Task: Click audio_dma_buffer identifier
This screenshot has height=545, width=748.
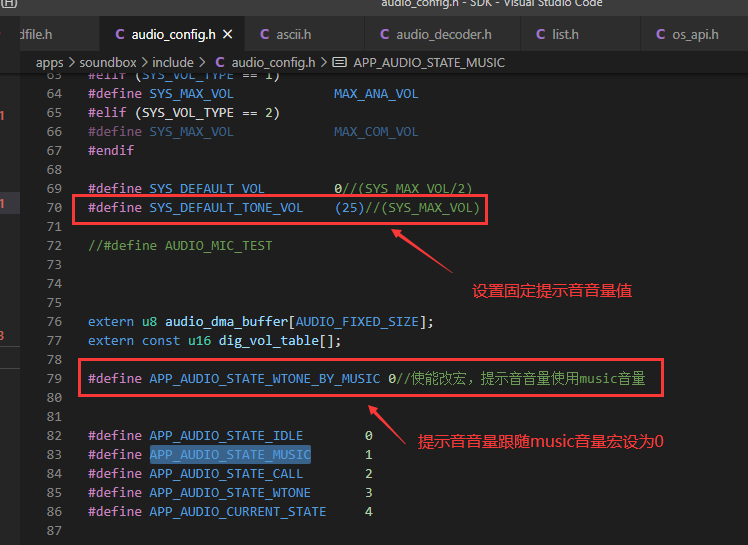Action: (x=227, y=322)
